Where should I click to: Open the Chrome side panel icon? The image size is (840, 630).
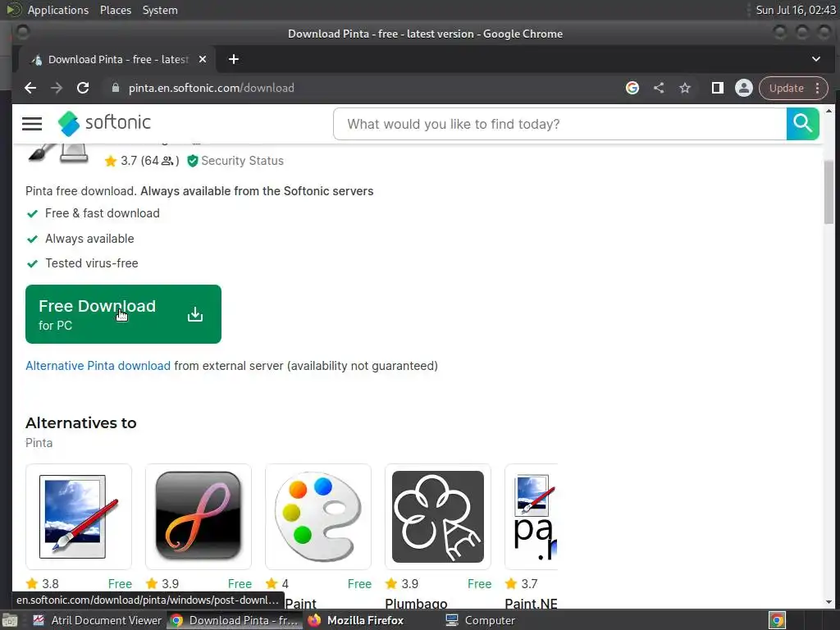pos(717,88)
